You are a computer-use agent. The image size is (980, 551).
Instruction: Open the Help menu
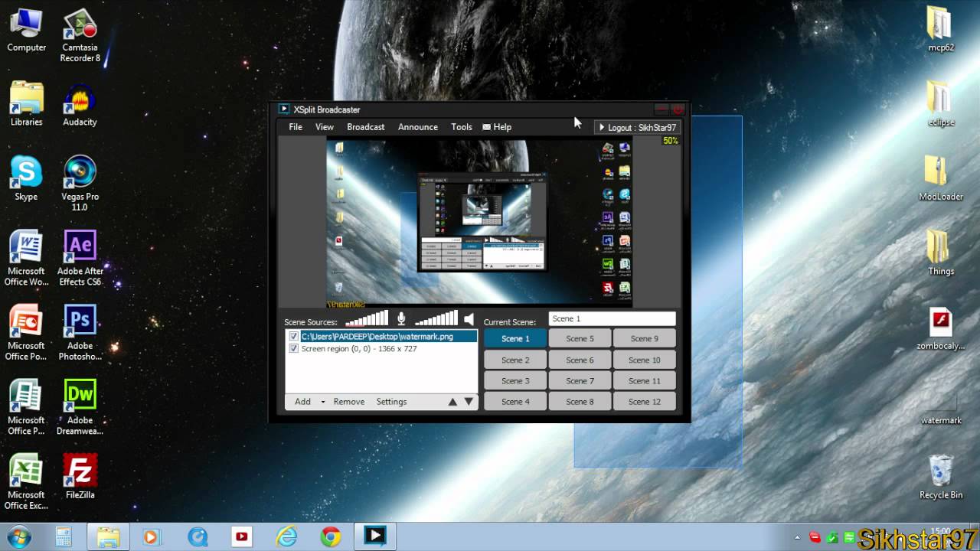pos(497,127)
